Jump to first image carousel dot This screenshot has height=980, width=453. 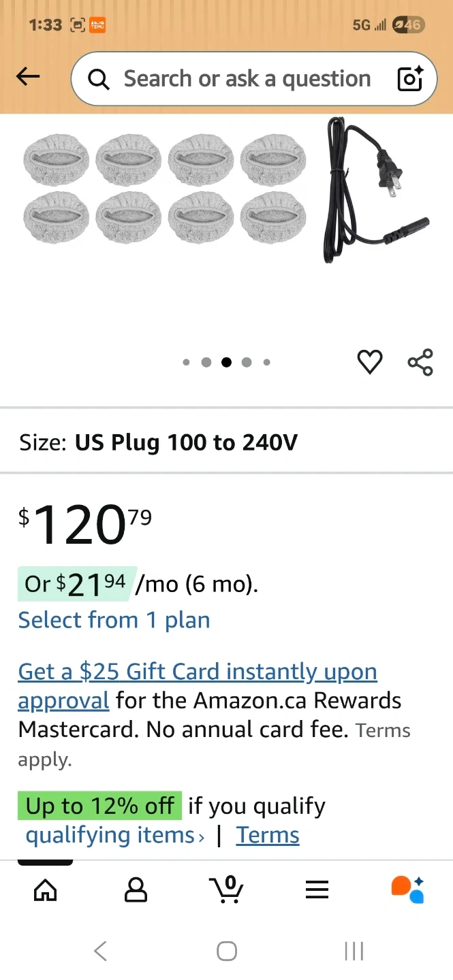coord(186,363)
